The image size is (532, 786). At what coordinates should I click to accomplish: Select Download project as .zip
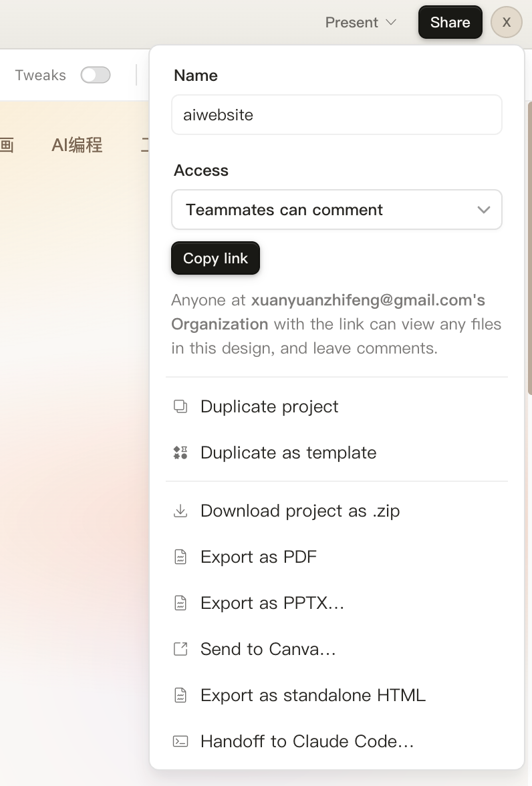click(300, 511)
